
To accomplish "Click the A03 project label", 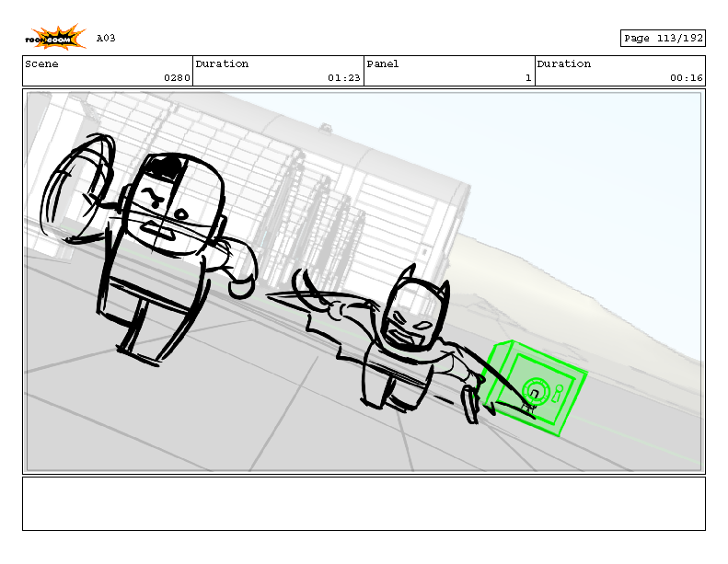I will (106, 38).
